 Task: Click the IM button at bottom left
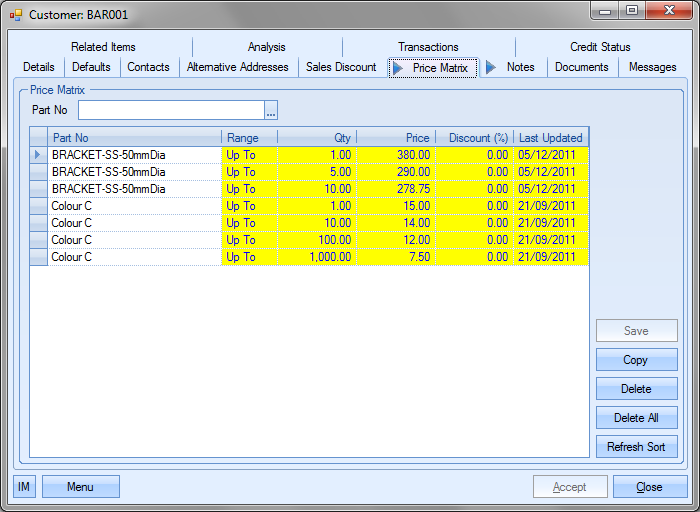click(25, 487)
